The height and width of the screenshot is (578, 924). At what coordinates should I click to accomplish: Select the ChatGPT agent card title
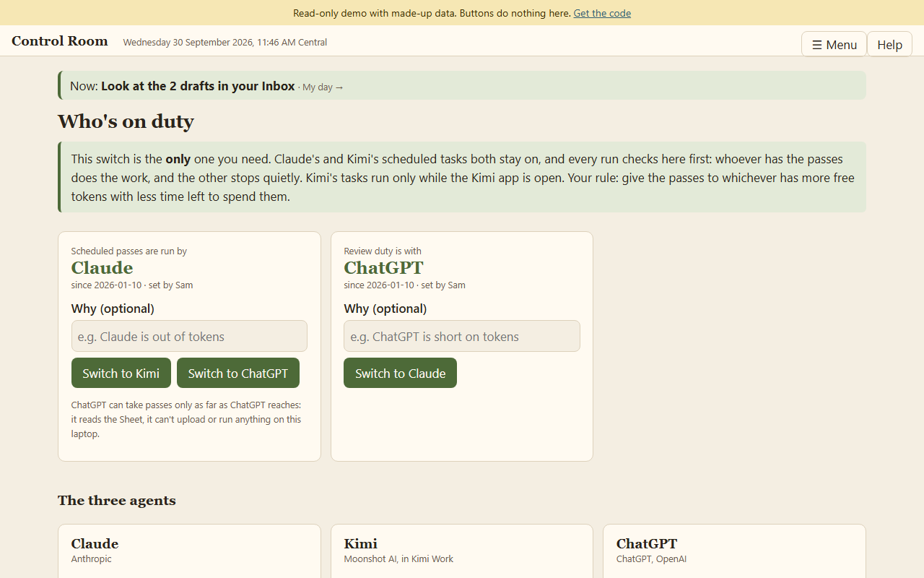[647, 543]
